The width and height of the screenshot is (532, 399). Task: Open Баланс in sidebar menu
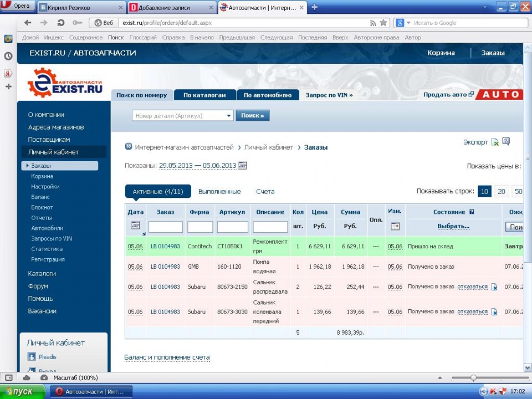40,197
